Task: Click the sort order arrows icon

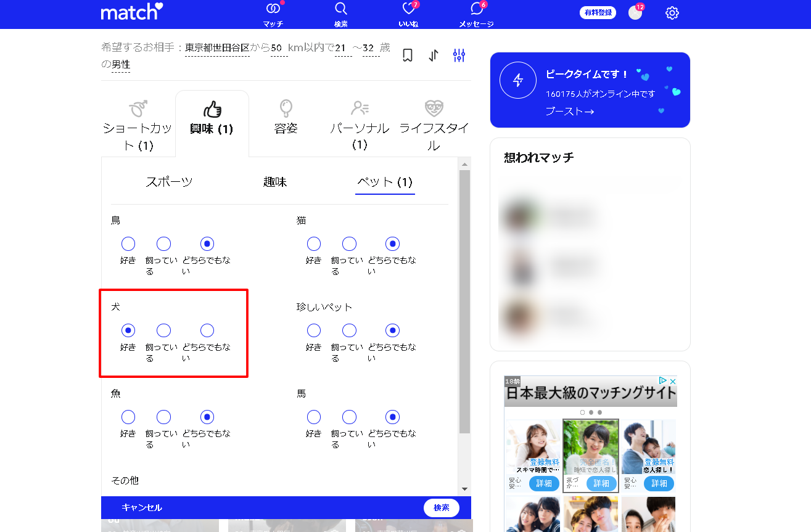Action: click(x=434, y=55)
